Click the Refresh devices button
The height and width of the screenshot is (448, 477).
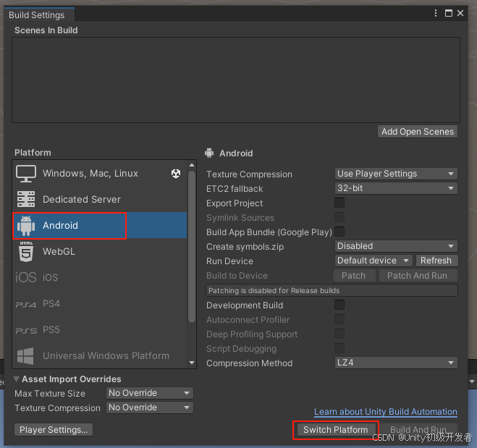coord(436,261)
